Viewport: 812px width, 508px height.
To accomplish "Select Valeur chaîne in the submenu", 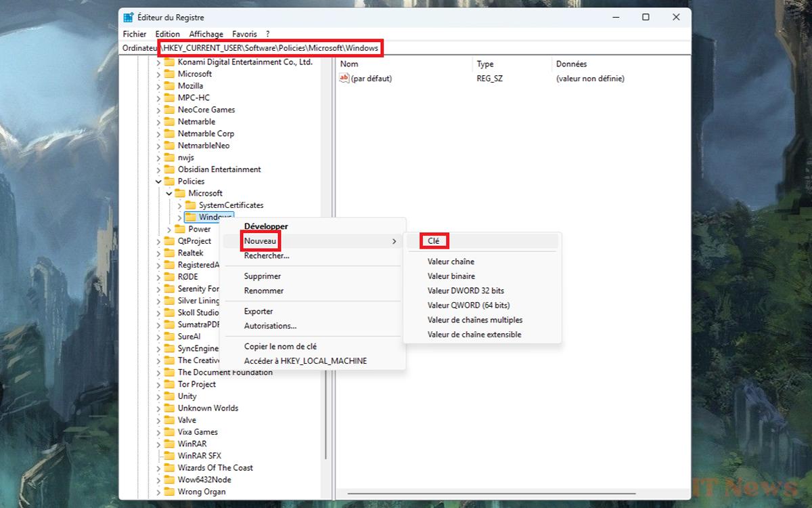I will [482, 261].
